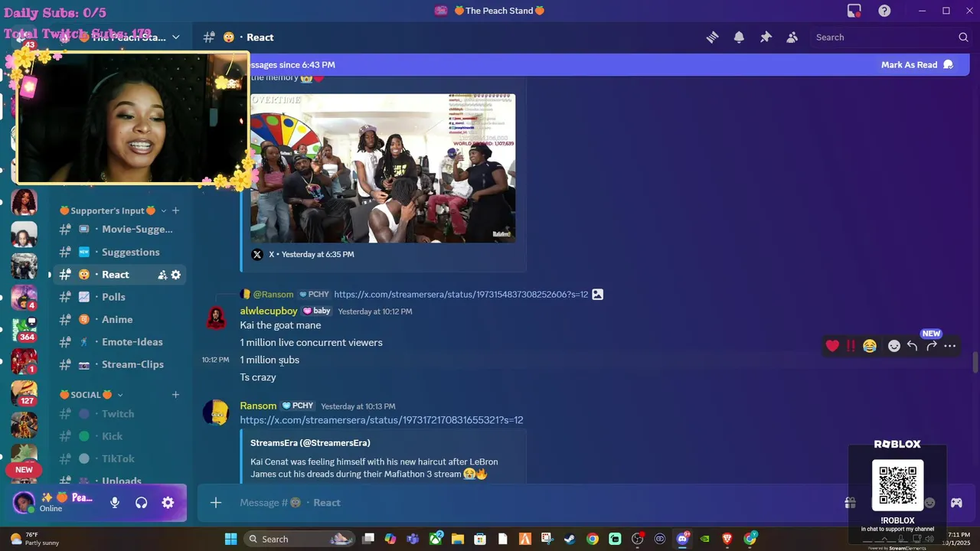Open the Stream-Clips channel

[119, 364]
